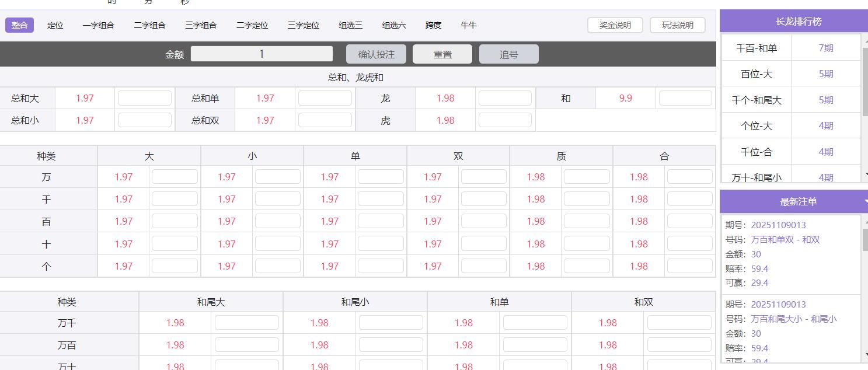868x370 pixels.
Task: Open the 二字组合 tab
Action: (x=149, y=25)
